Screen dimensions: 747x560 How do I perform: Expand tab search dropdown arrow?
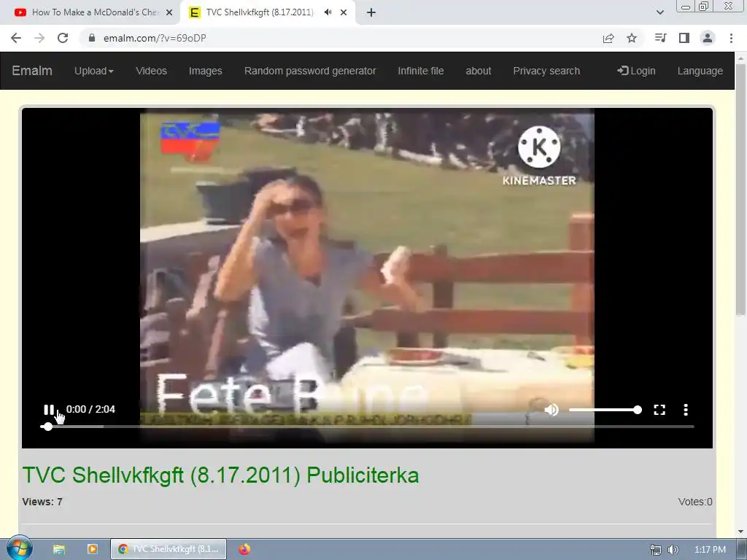[x=659, y=12]
